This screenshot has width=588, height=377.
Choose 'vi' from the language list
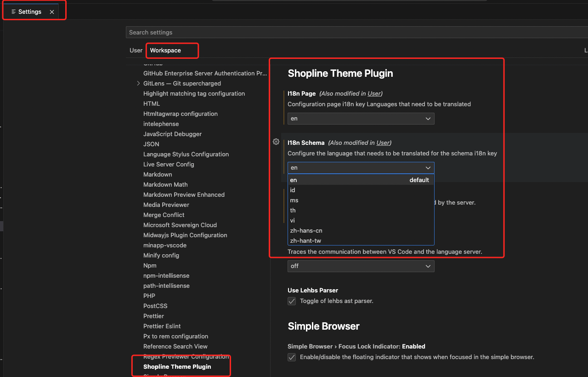(361, 220)
